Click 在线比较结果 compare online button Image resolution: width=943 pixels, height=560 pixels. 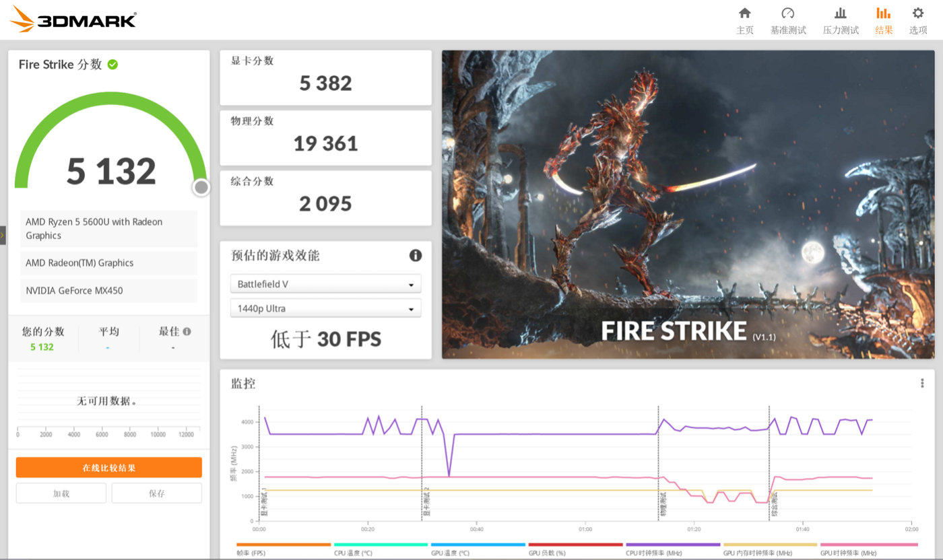tap(109, 468)
